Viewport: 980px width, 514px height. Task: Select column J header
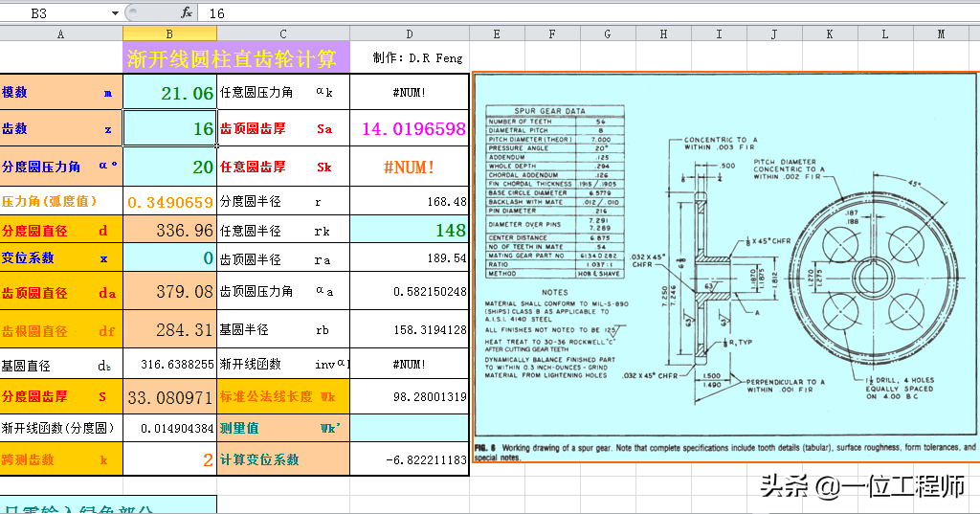pos(774,34)
